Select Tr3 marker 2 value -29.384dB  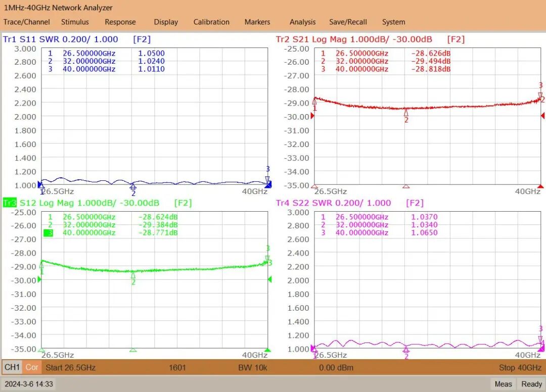[158, 225]
